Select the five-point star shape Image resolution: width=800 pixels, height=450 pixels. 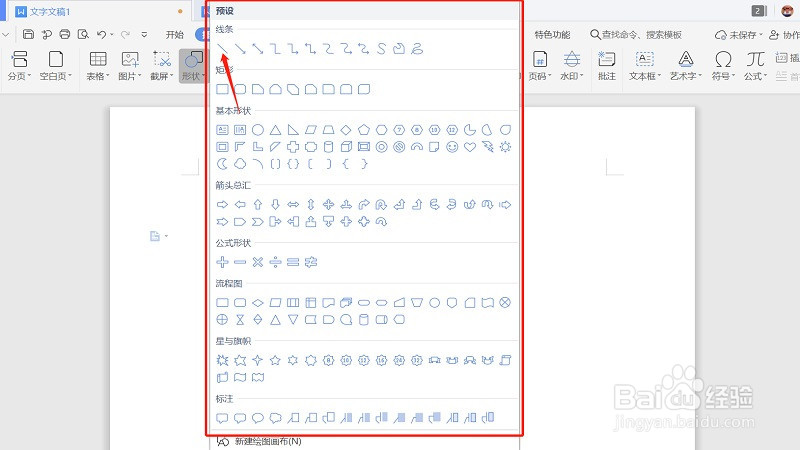click(276, 361)
